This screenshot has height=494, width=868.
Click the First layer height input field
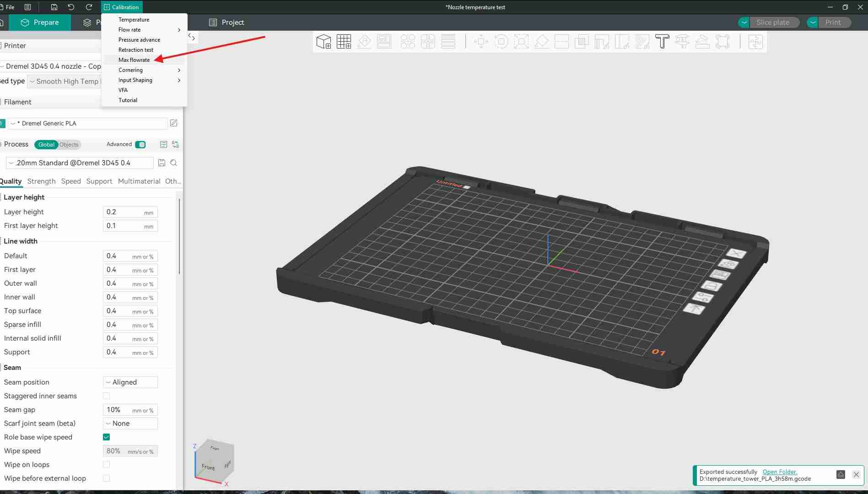(130, 226)
